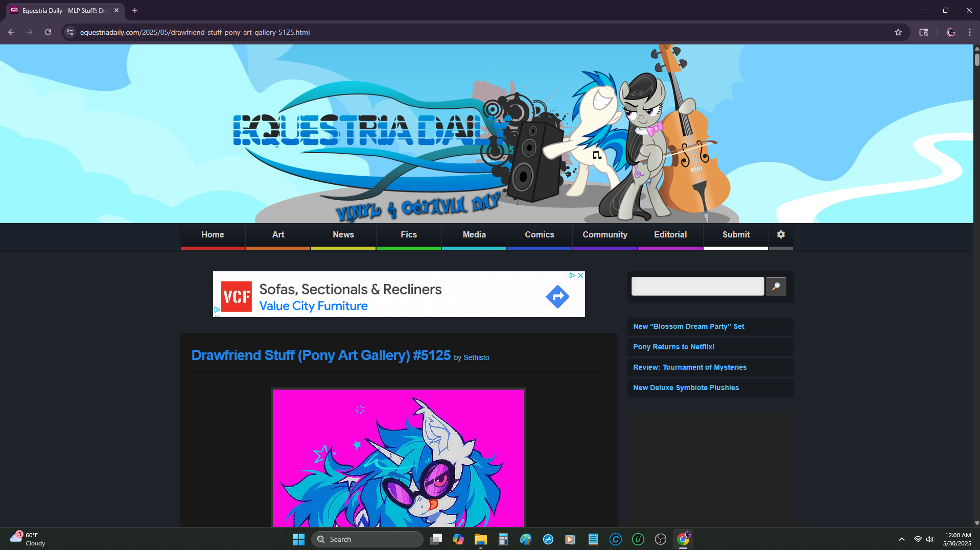Launch Copilot from taskbar
Screen dimensions: 980x550
[x=458, y=539]
